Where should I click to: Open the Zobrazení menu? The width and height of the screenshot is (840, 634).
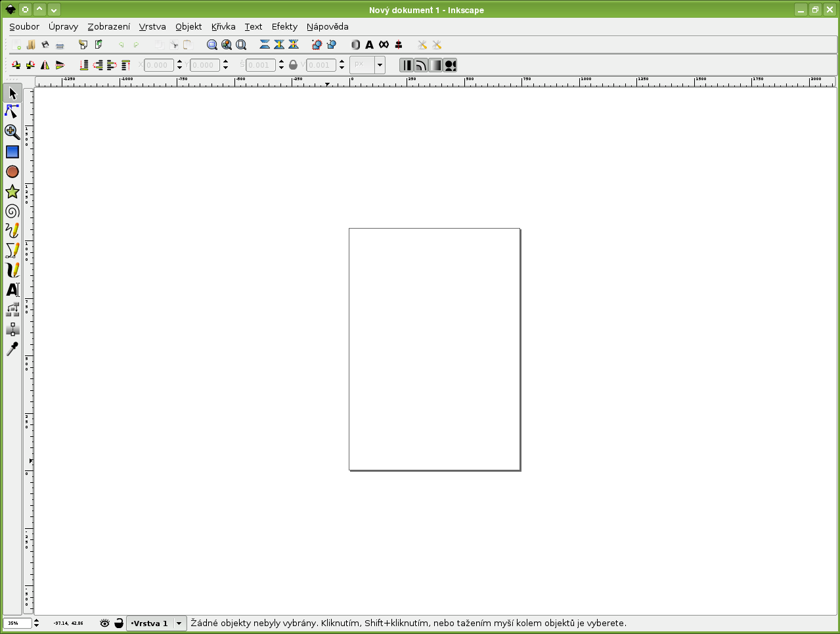(x=109, y=27)
